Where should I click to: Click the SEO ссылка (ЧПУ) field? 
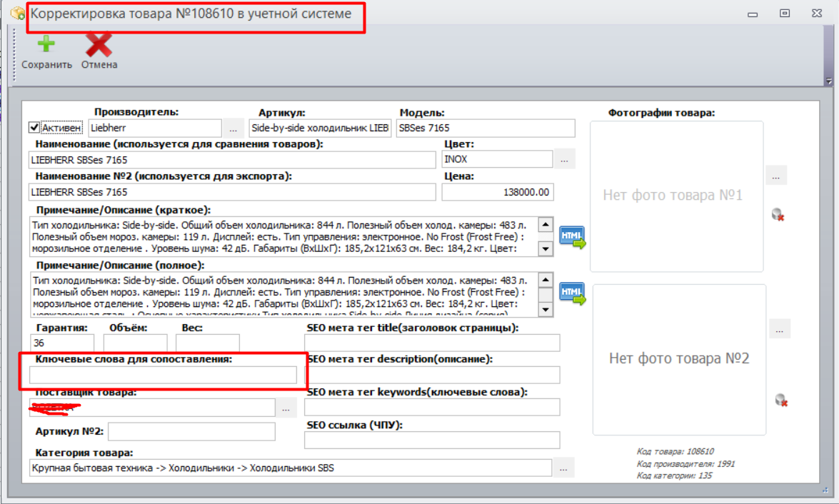tap(432, 440)
